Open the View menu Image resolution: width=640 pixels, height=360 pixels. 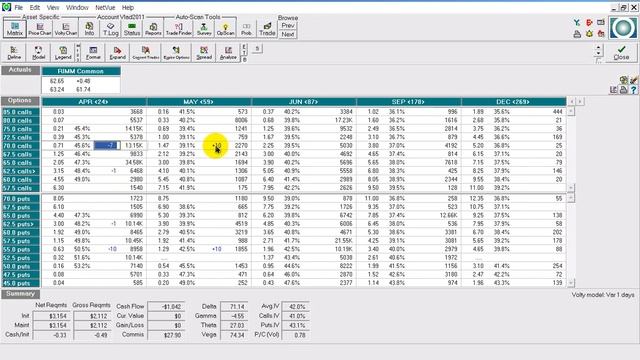(x=53, y=7)
